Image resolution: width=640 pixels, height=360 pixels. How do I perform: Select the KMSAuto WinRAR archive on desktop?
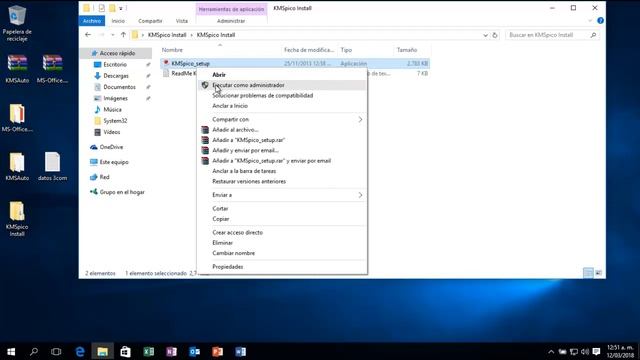[17, 69]
